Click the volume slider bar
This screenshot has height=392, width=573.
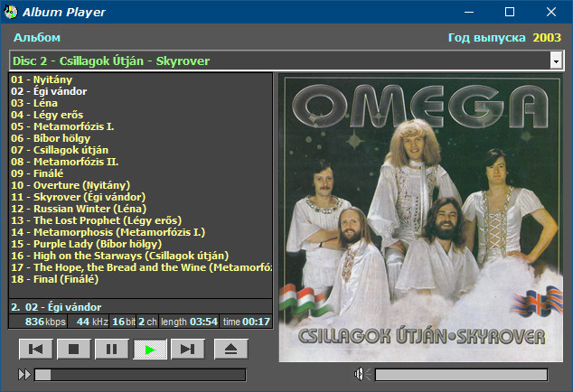click(461, 375)
